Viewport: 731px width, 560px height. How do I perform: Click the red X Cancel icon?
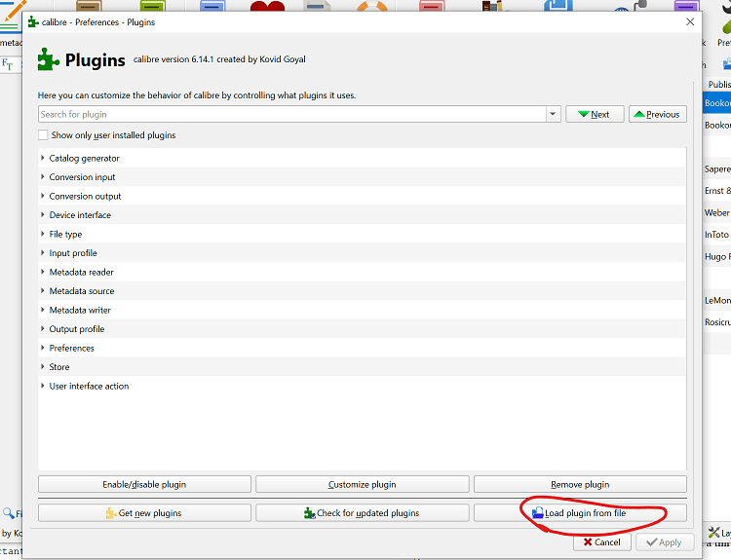(588, 541)
